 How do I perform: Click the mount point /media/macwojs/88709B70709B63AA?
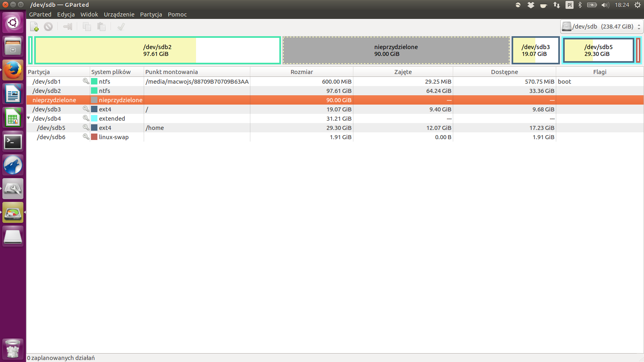click(197, 81)
